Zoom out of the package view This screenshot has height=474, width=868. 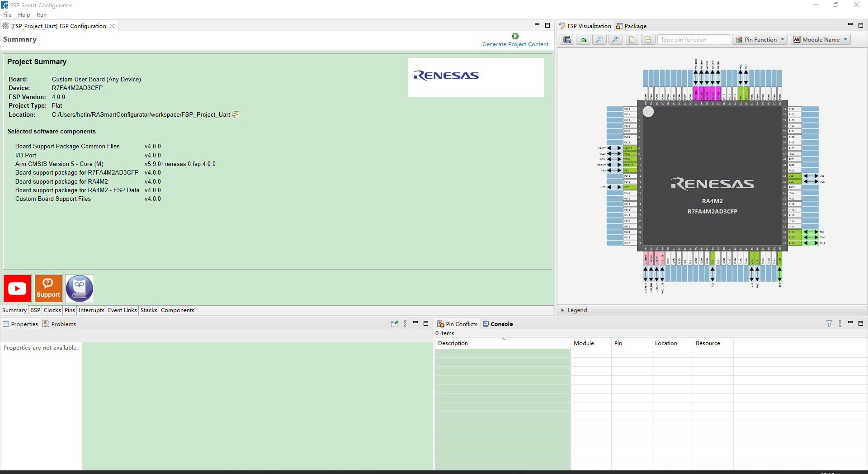coord(599,40)
